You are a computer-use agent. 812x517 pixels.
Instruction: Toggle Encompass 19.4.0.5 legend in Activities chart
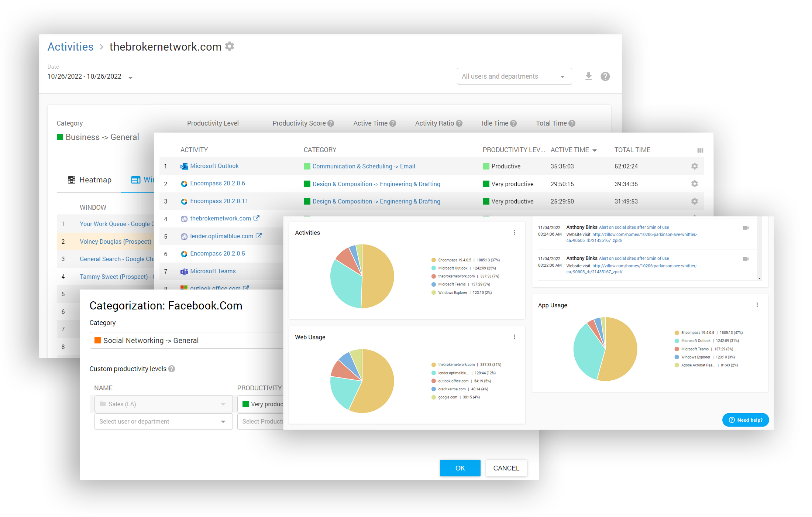click(454, 260)
